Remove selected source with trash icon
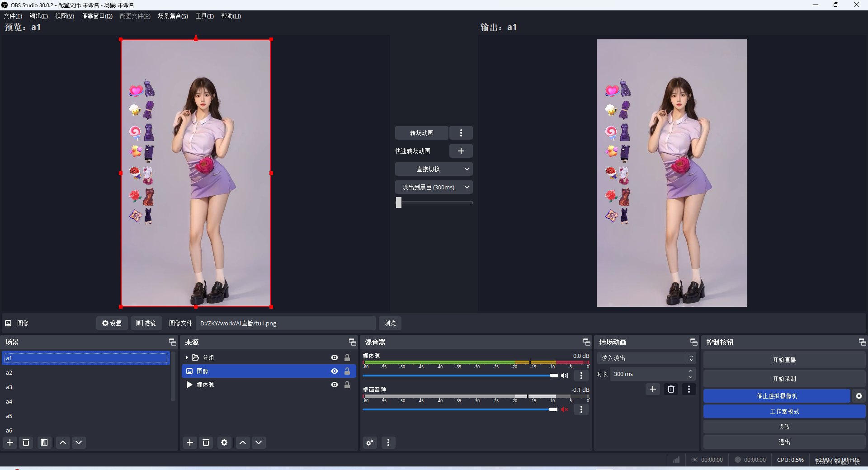 click(x=206, y=442)
